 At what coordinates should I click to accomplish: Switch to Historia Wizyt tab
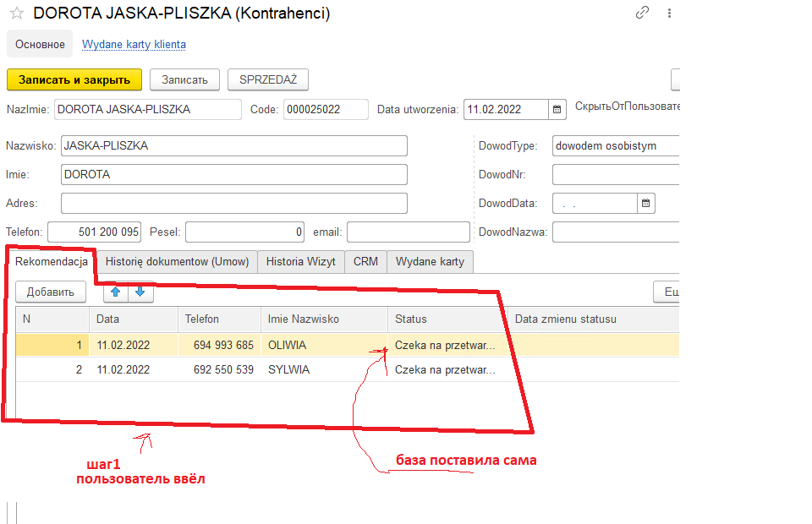[x=301, y=262]
